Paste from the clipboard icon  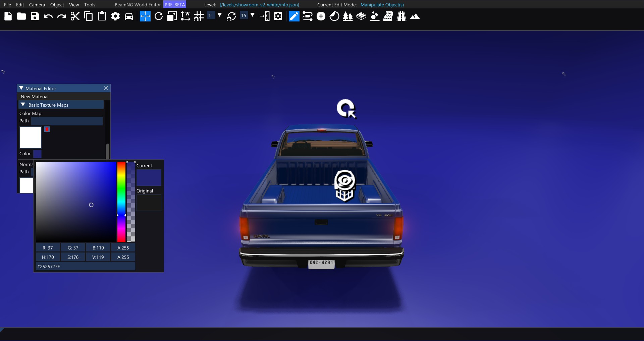tap(102, 16)
